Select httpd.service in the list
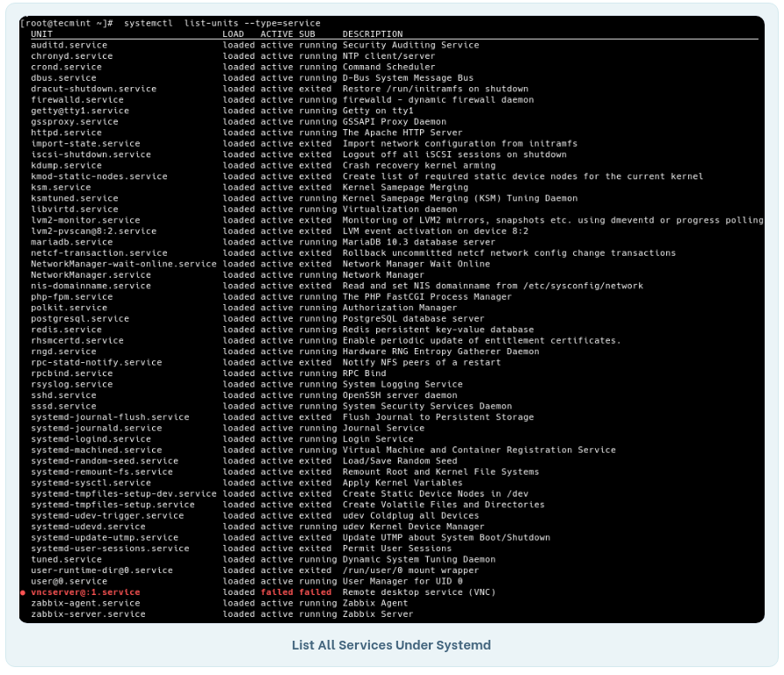Screen dimensions: 784x675 coord(67,133)
